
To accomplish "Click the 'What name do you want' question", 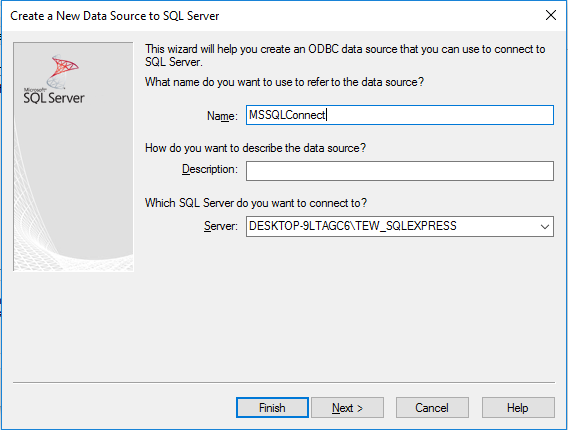I will pos(284,82).
